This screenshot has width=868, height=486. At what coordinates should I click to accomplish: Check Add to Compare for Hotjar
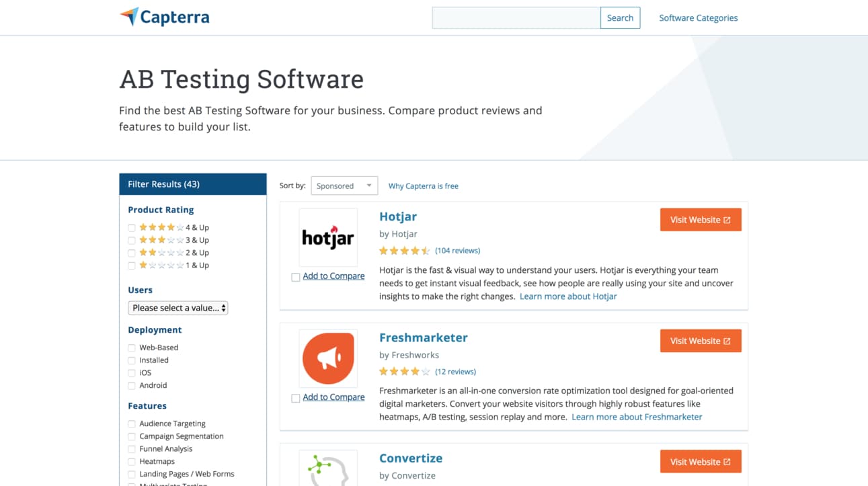coord(296,277)
